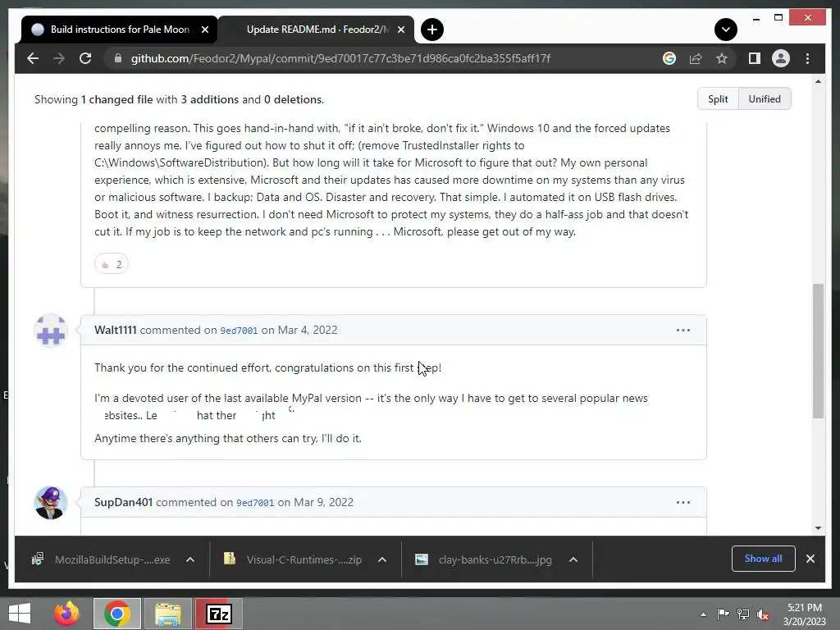Expand the tab search dropdown

coord(725,30)
